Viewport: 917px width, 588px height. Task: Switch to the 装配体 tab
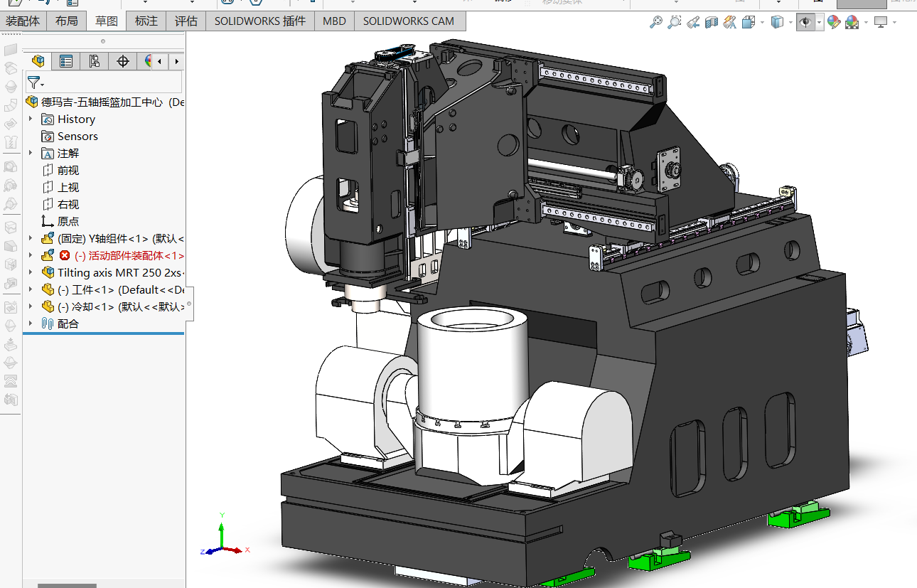(x=23, y=21)
